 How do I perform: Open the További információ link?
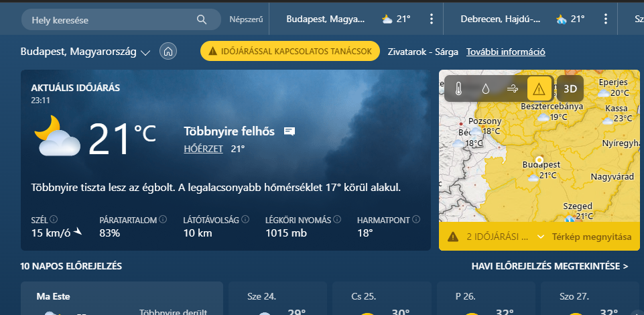505,52
